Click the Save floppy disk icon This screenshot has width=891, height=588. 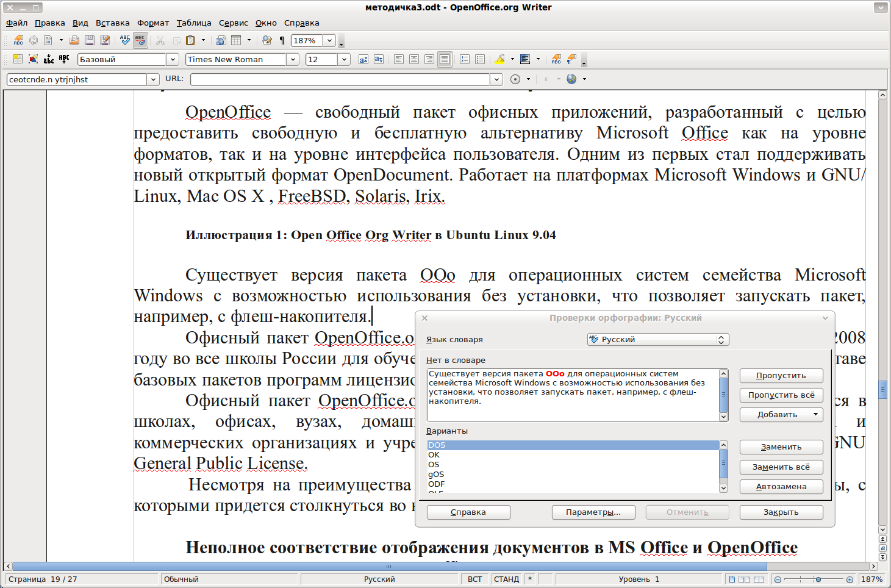[x=90, y=40]
